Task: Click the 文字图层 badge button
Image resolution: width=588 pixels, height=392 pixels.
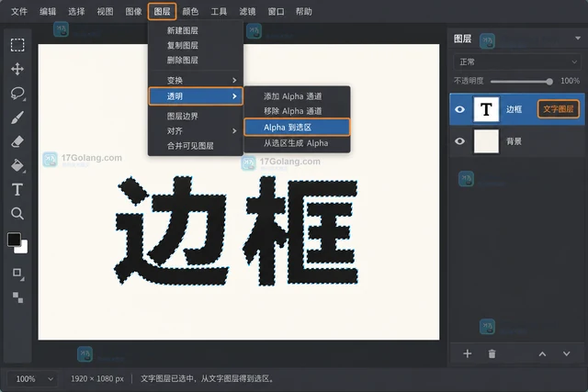Action: point(559,109)
